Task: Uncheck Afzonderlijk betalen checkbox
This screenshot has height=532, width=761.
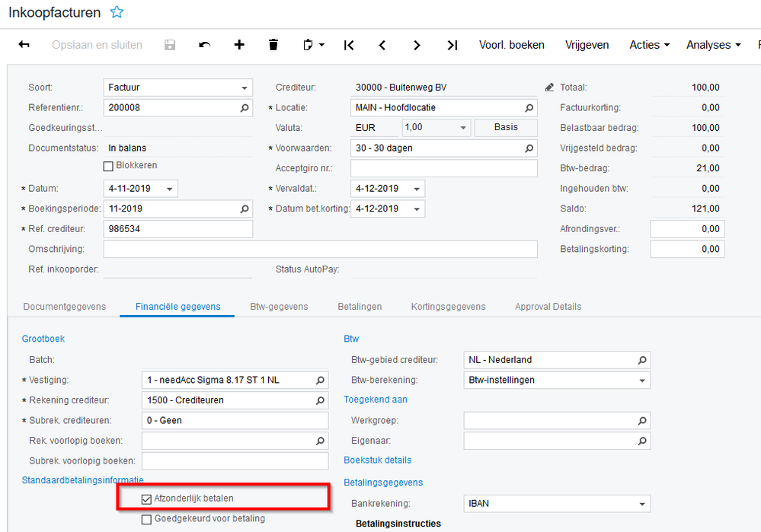Action: pyautogui.click(x=147, y=499)
